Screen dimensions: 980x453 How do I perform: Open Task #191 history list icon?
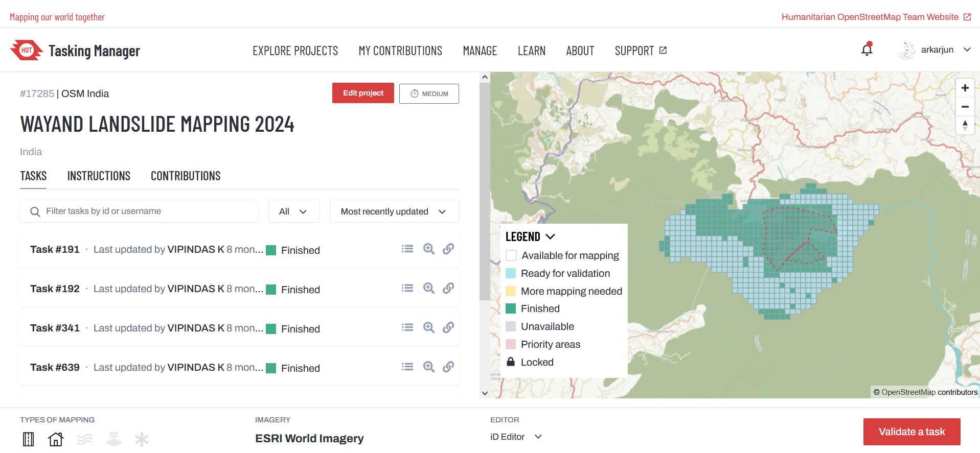[407, 249]
